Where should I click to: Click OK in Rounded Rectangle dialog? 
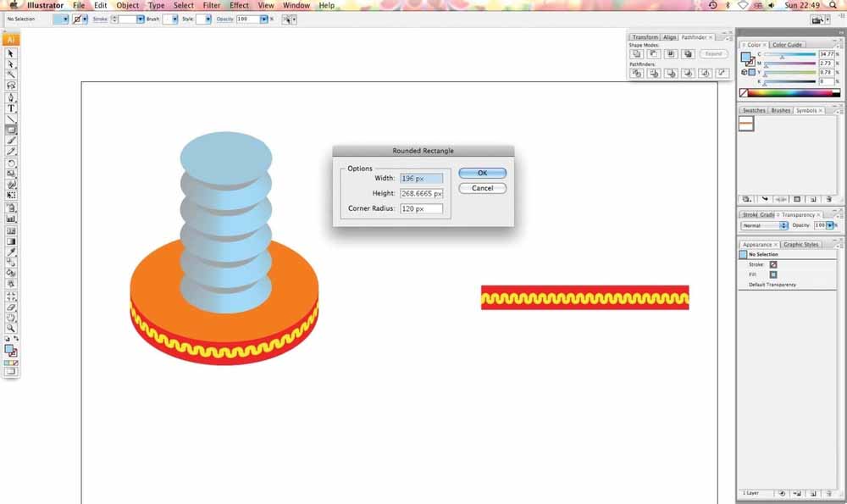(x=483, y=173)
